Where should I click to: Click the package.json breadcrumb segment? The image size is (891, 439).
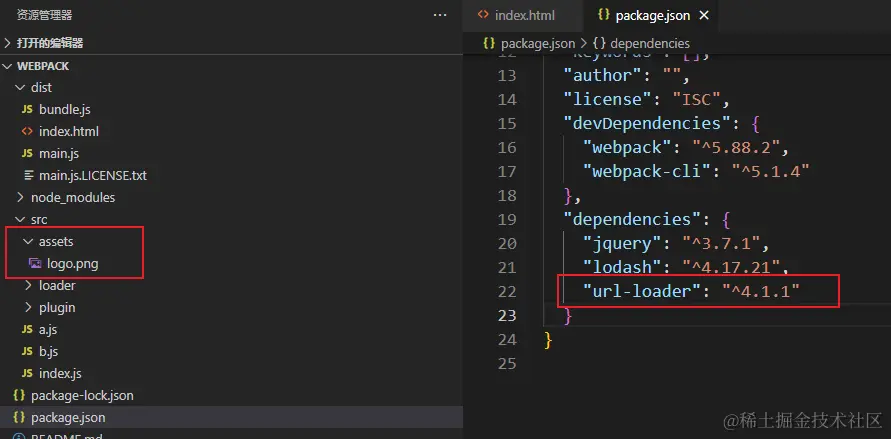coord(538,43)
